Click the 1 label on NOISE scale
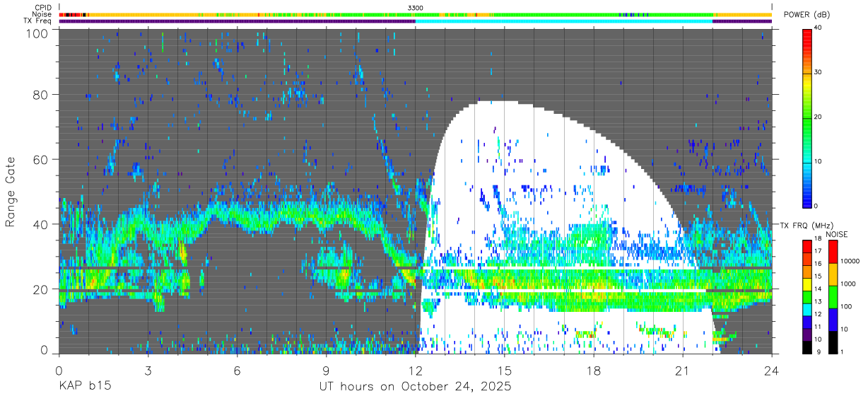868x401 pixels. click(x=843, y=351)
